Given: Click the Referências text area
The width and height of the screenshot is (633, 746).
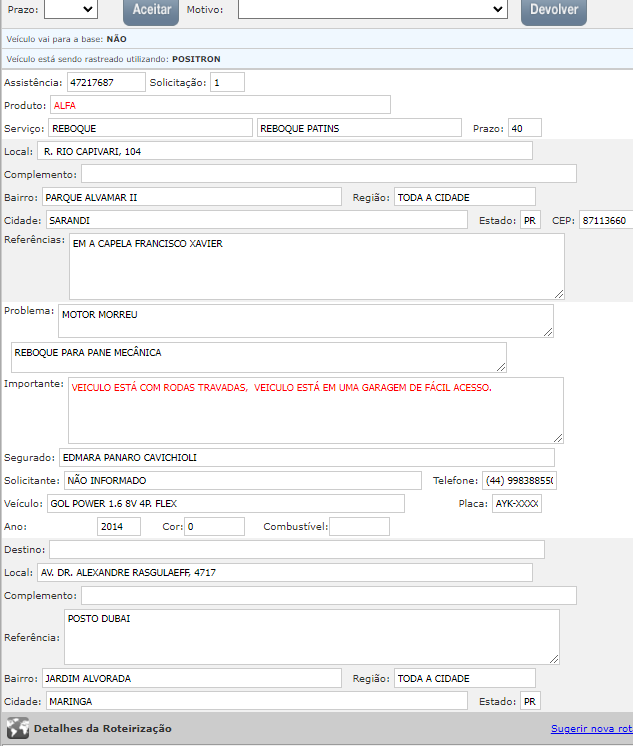Looking at the screenshot, I should click(316, 266).
